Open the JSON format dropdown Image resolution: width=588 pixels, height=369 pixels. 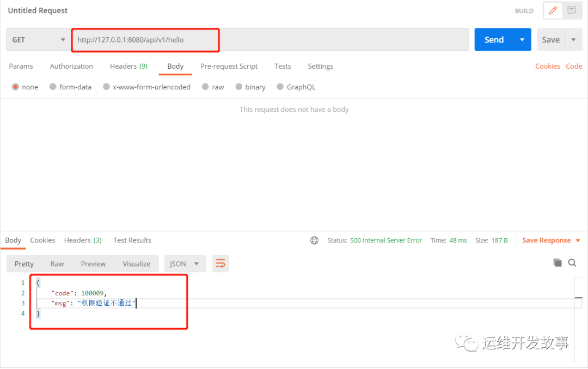185,263
